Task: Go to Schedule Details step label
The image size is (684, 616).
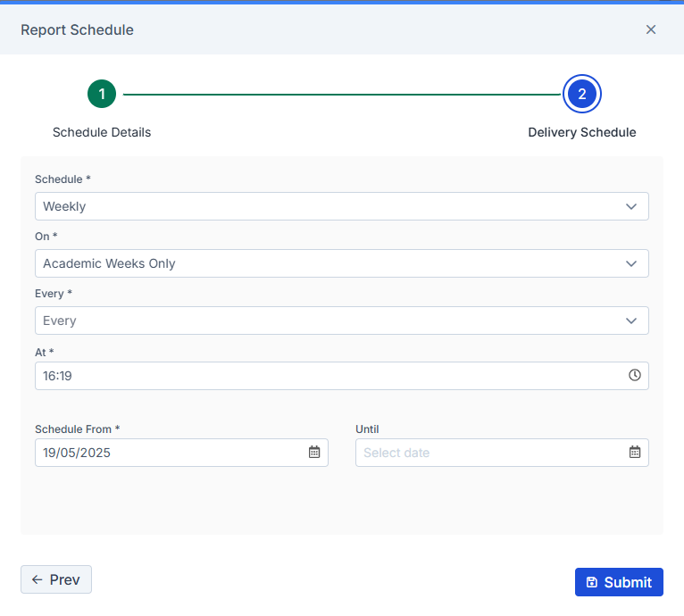Action: click(102, 132)
